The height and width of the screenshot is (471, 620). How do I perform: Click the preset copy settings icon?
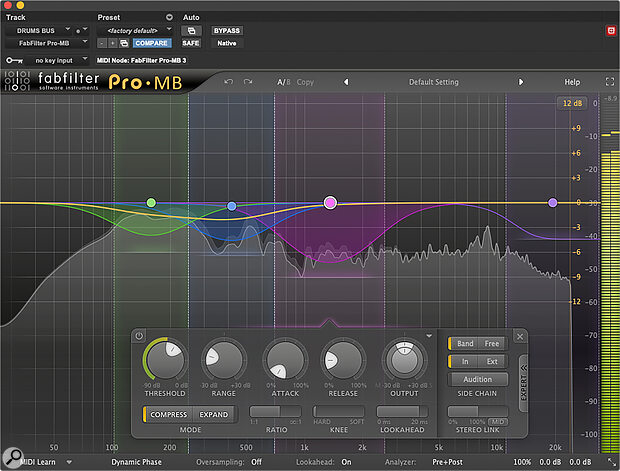[124, 43]
